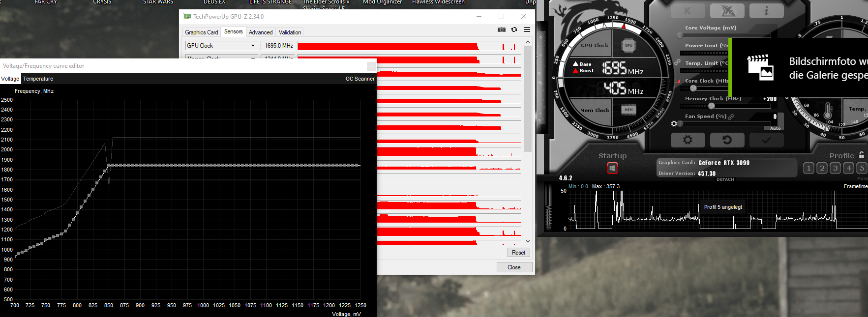This screenshot has height=317, width=868.
Task: Open the Validation tab in GPU-Z
Action: coord(290,32)
